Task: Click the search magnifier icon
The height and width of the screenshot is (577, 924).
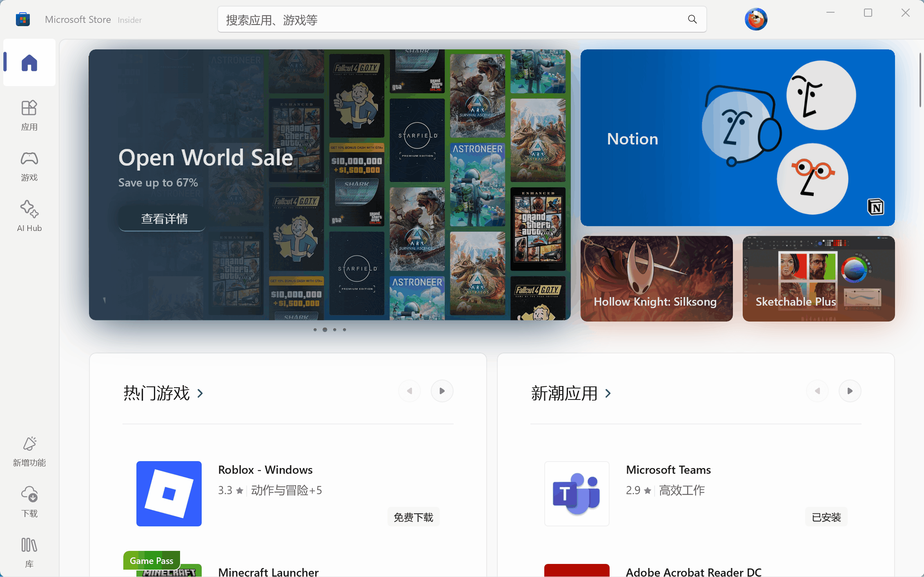Action: click(692, 19)
